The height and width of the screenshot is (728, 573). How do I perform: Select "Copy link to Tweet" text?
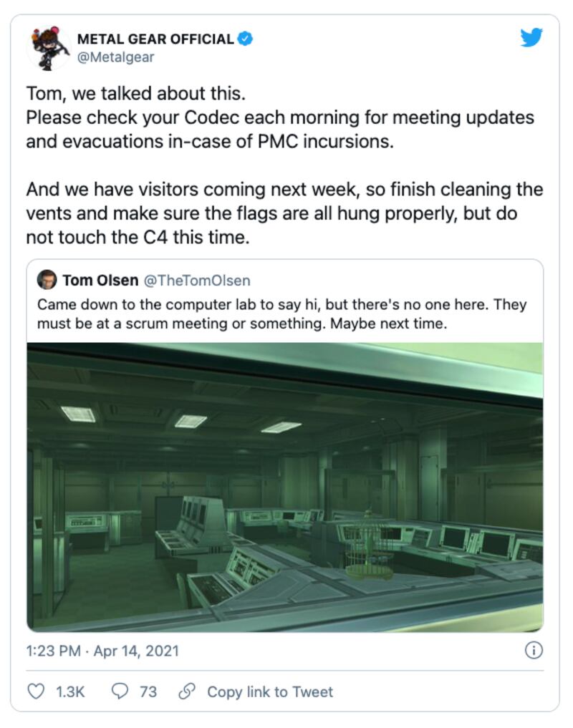click(x=270, y=691)
